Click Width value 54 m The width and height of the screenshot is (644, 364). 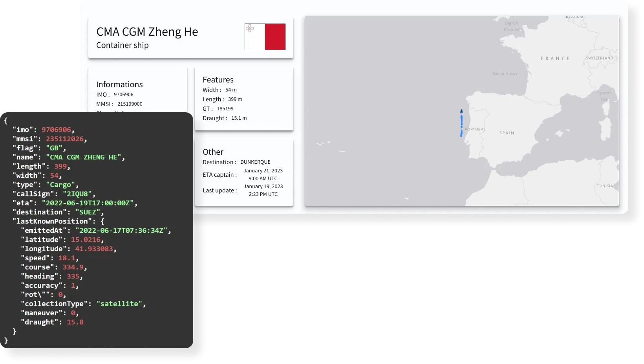tap(231, 90)
